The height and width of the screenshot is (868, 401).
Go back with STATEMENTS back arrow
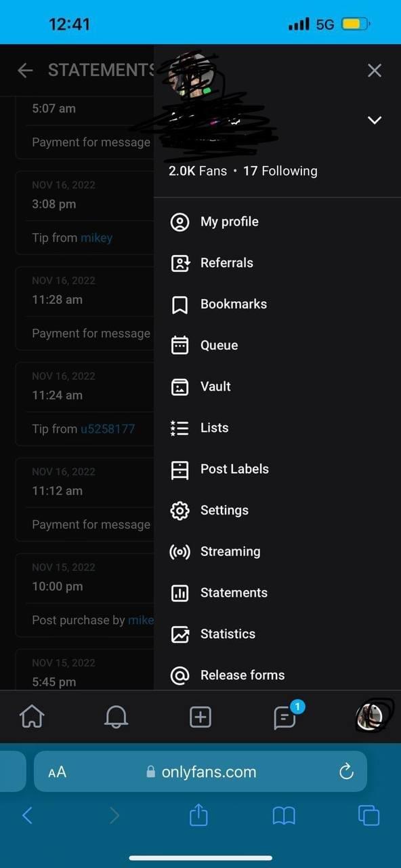tap(25, 70)
